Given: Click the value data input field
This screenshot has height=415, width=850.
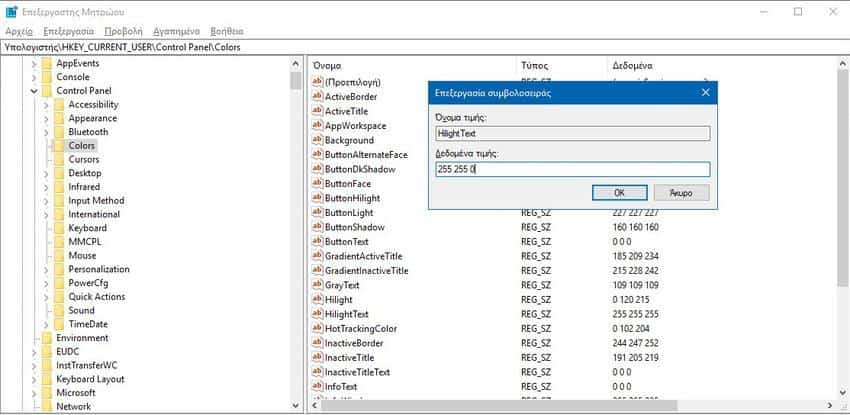Looking at the screenshot, I should (572, 169).
